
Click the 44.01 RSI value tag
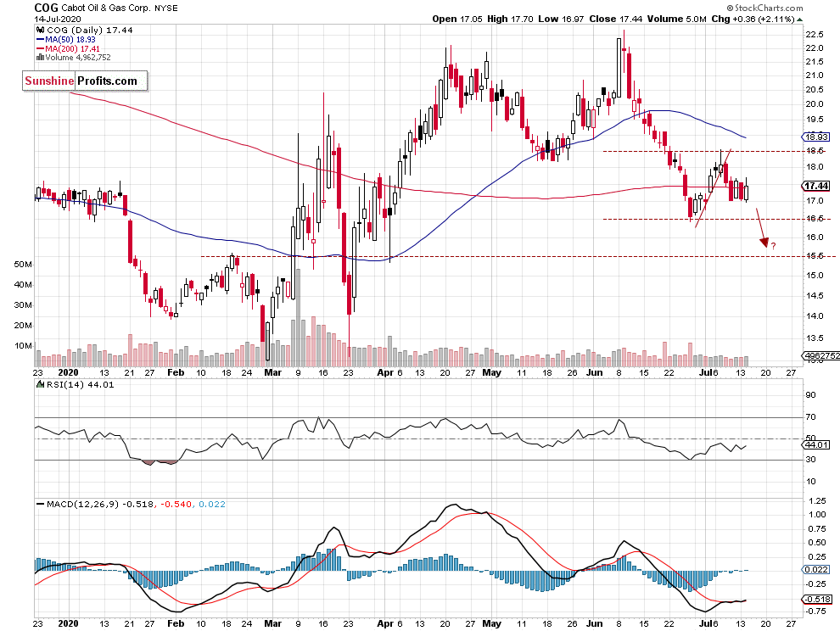816,444
